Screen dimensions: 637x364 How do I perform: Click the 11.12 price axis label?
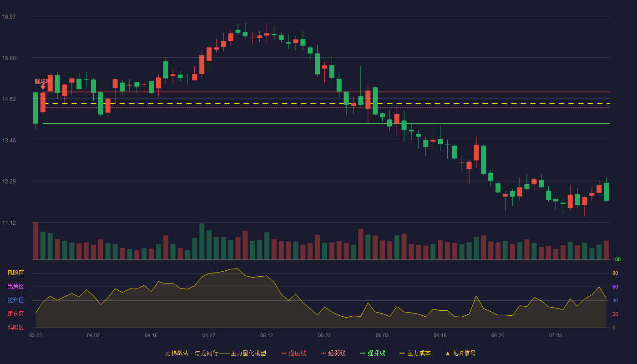pos(9,223)
